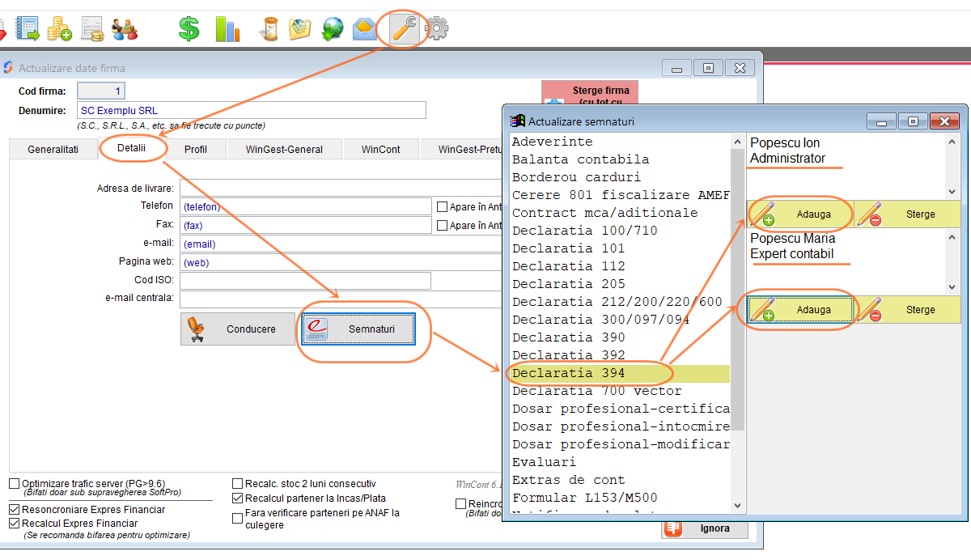Enable Optimizare trafic server checkbox
The width and height of the screenshot is (971, 560).
pos(15,483)
